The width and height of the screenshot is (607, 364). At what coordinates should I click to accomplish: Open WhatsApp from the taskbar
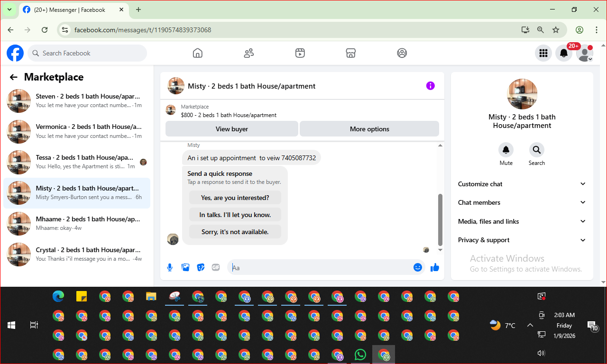coord(360,355)
